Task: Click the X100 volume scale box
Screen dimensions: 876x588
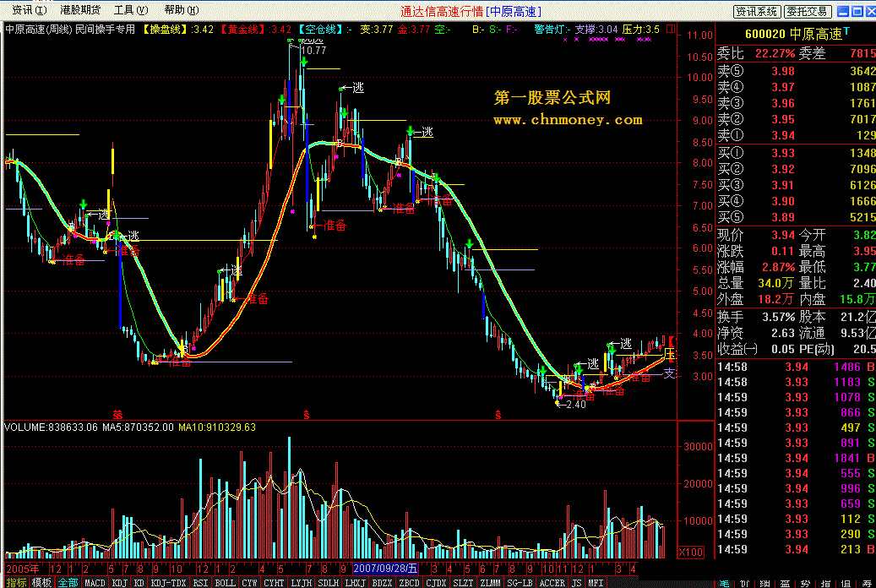Action: pos(690,553)
